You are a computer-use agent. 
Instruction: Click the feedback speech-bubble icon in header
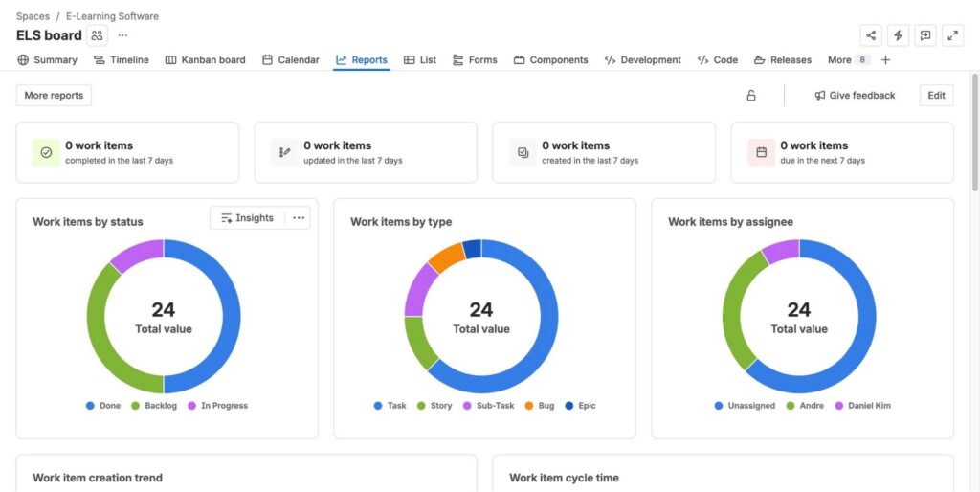click(925, 35)
